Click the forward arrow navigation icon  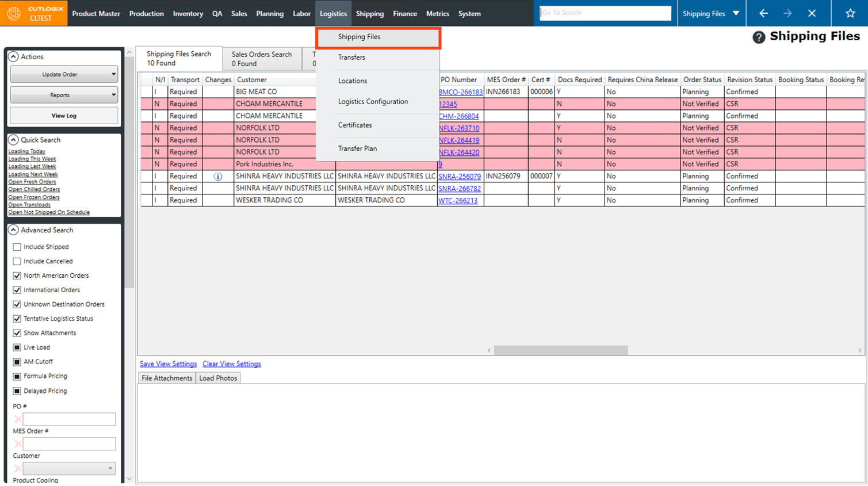[x=787, y=13]
